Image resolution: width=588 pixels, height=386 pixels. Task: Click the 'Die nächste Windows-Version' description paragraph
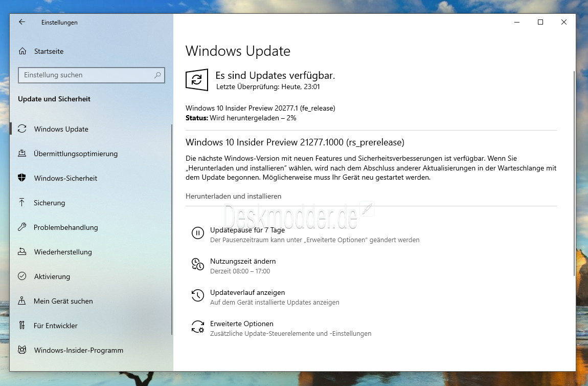(371, 168)
